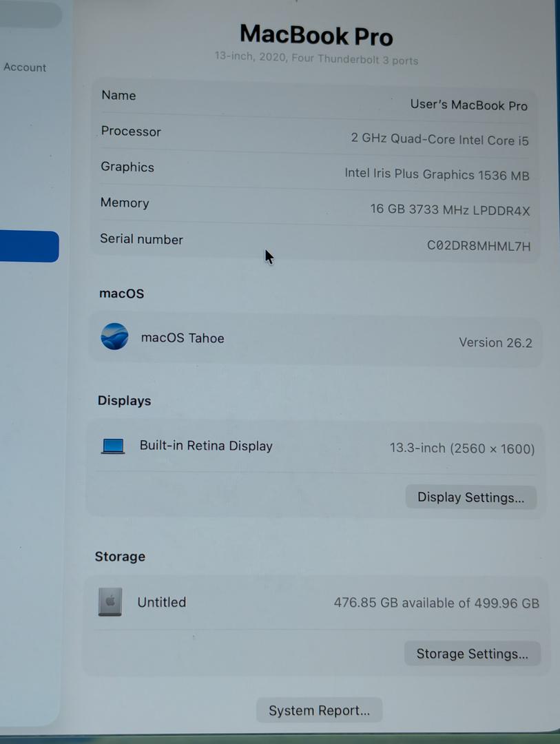Viewport: 560px width, 744px height.
Task: Click the macOS Tahoe logo icon
Action: tap(114, 336)
